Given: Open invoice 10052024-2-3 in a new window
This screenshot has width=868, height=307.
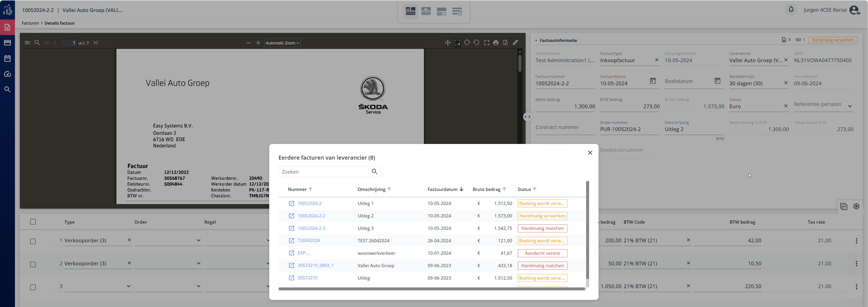Looking at the screenshot, I should coord(292,228).
